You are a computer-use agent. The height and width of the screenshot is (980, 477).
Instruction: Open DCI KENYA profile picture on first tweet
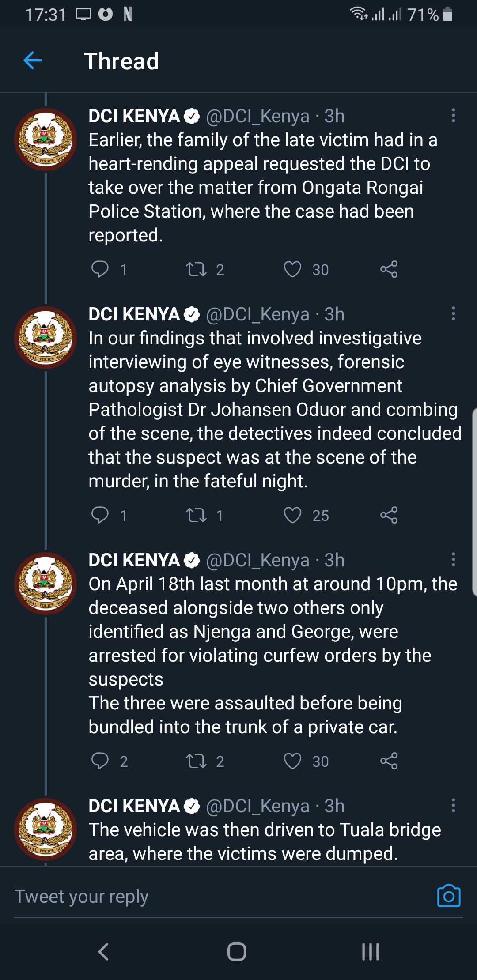(45, 139)
